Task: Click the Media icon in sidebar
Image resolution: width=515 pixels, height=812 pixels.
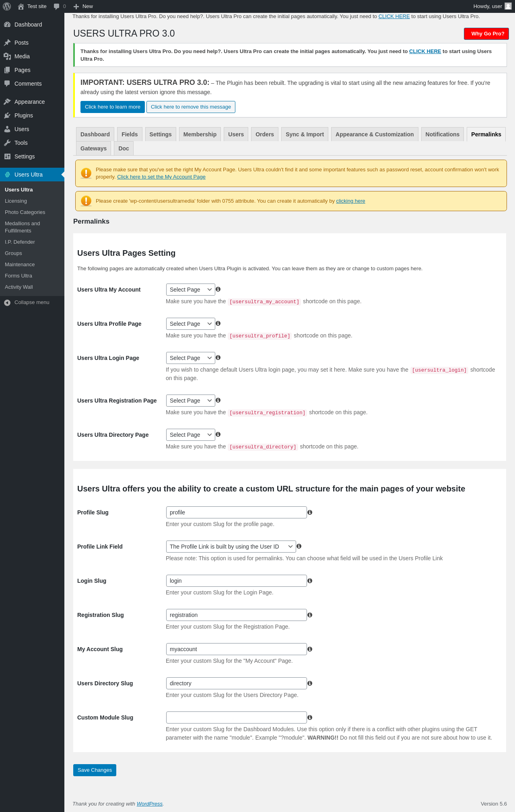Action: 7,56
